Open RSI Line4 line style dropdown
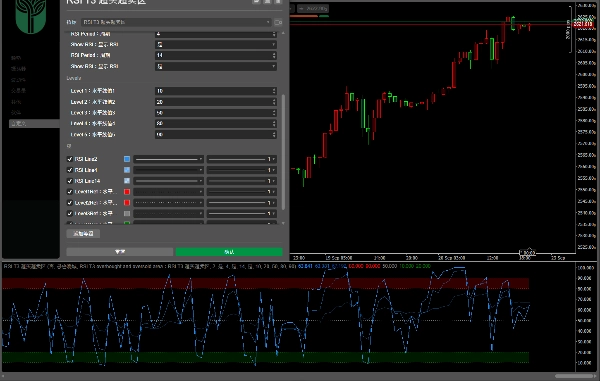The width and height of the screenshot is (600, 381). point(168,170)
